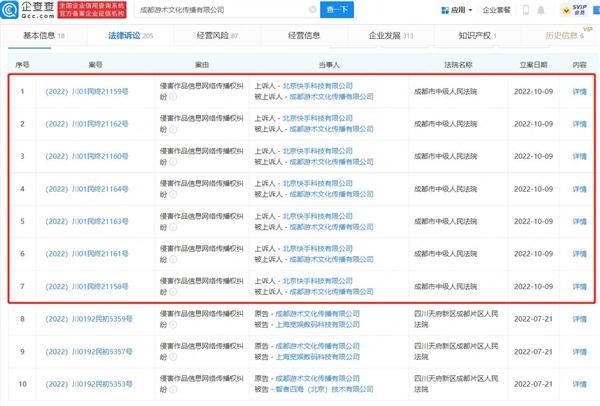Click 成都游术文化传播有限公司 plaintiff in row 9
The width and height of the screenshot is (600, 406).
pos(317,346)
